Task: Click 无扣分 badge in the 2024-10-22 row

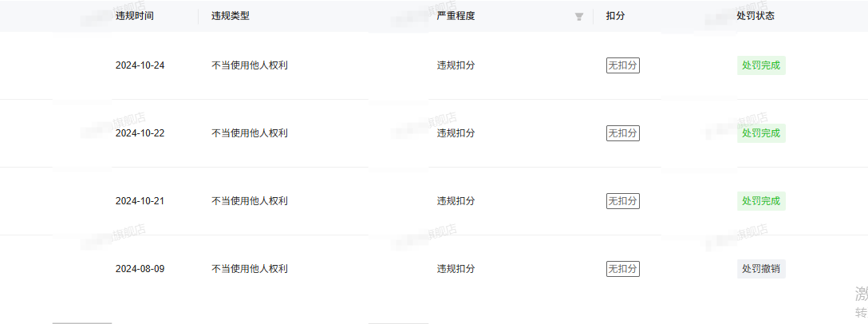Action: click(623, 133)
